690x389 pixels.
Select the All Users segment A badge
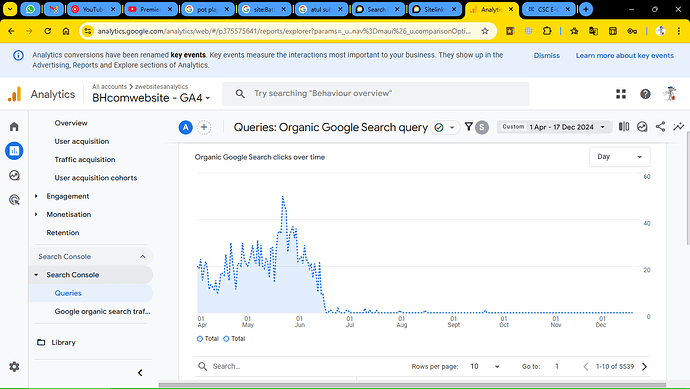click(x=185, y=127)
